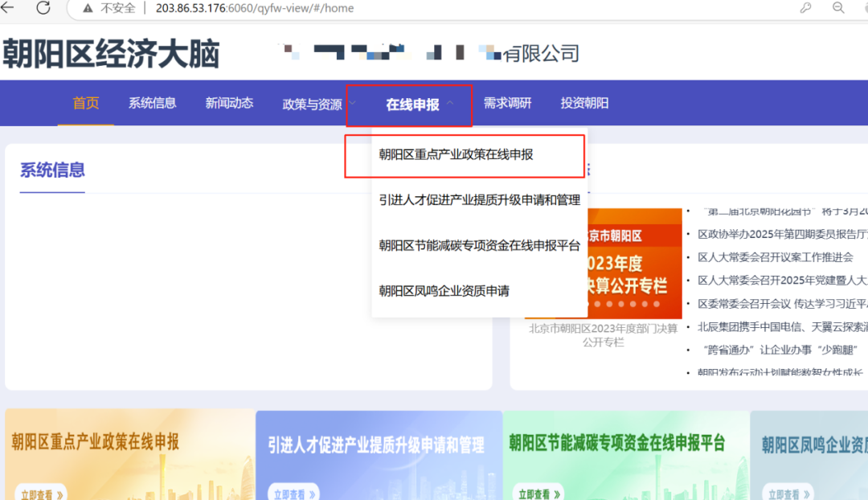868x500 pixels.
Task: Open the 新闻动态 nav item
Action: 229,103
